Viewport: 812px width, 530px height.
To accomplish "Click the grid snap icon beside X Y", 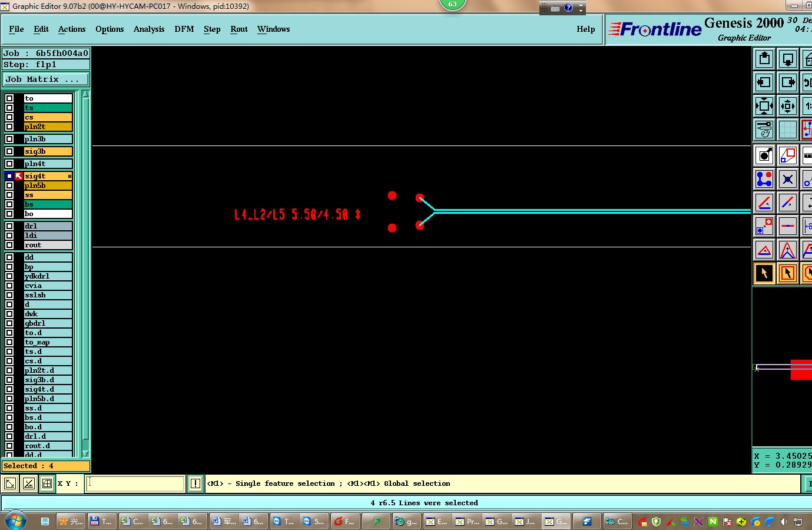I will (x=47, y=484).
